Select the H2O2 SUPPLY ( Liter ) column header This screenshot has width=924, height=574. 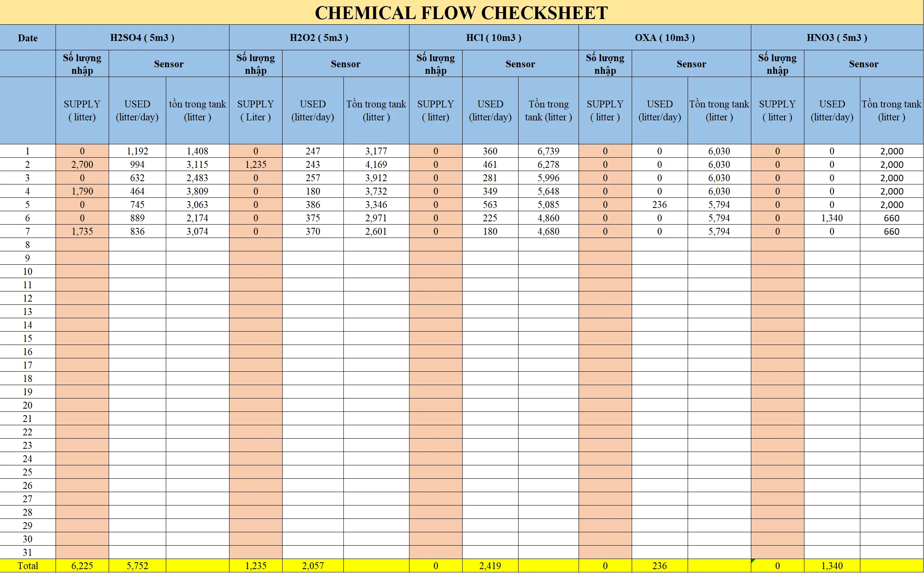[256, 110]
